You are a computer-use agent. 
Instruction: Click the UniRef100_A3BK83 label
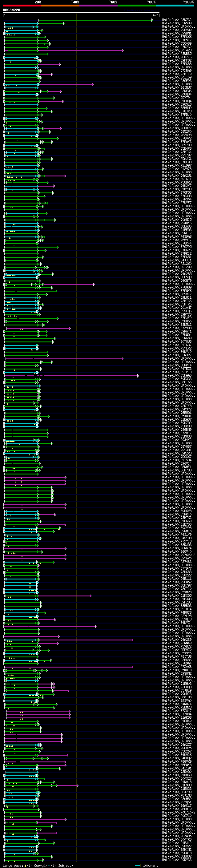[x=176, y=426]
